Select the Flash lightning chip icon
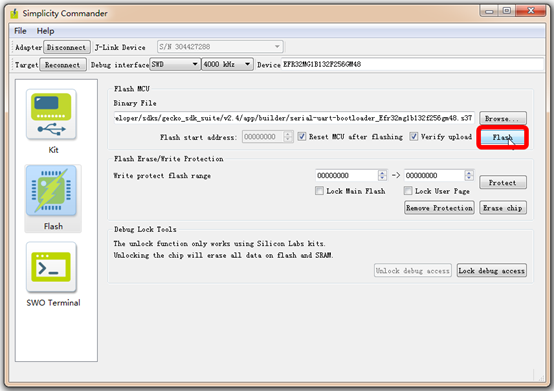Image resolution: width=554 pixels, height=391 pixels. click(51, 191)
